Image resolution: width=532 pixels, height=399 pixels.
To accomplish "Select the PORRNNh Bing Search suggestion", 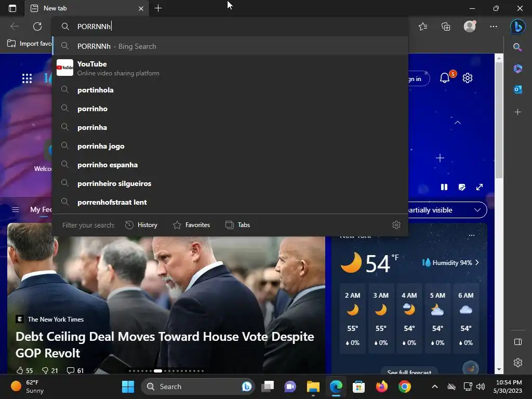I will [230, 46].
